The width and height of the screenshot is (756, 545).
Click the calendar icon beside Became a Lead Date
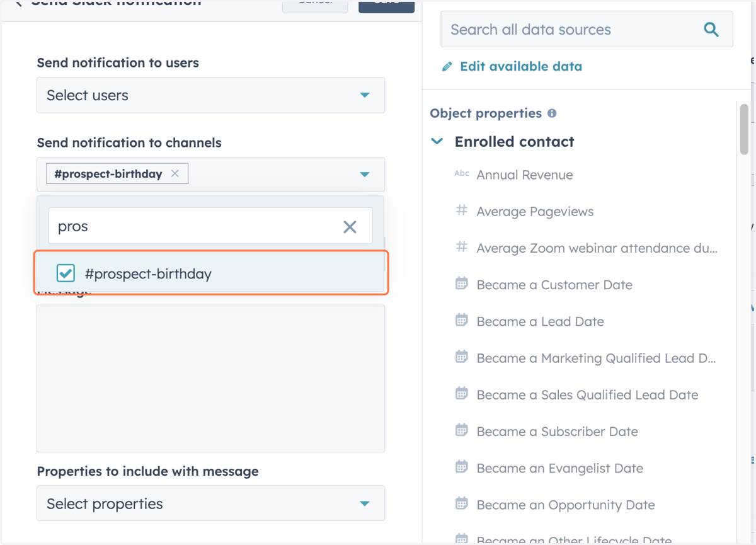pos(462,320)
